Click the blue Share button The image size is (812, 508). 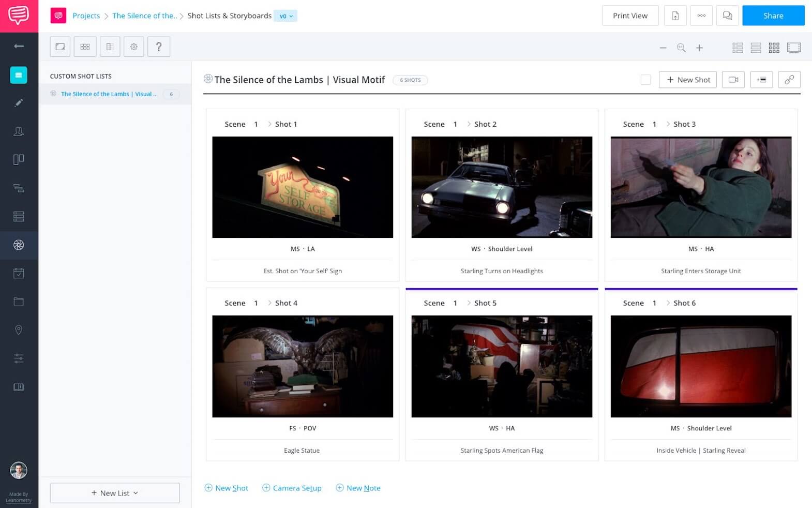(773, 16)
